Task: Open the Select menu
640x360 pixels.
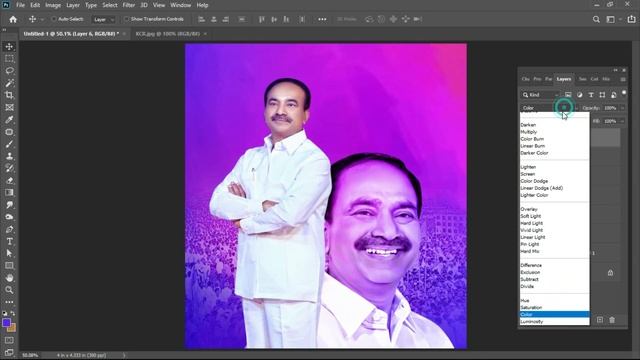Action: 109,5
